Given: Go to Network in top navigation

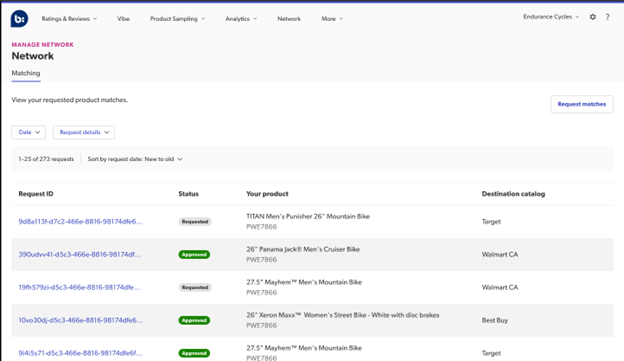Looking at the screenshot, I should pyautogui.click(x=289, y=19).
